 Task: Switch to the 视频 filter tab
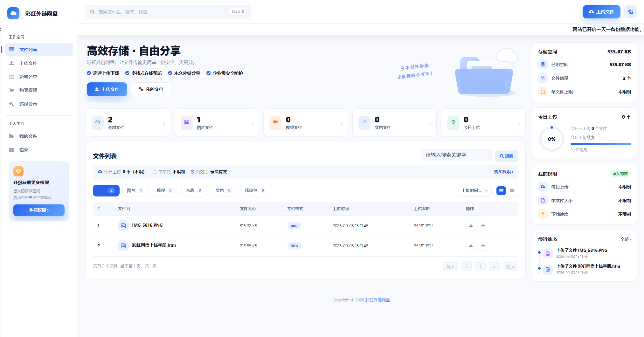pyautogui.click(x=165, y=190)
